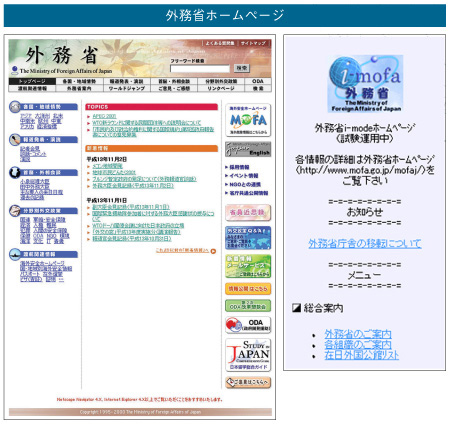Click the microphone icon beside 報道発表・演説 heading
Viewport: 452px width, 424px height.
click(15, 140)
